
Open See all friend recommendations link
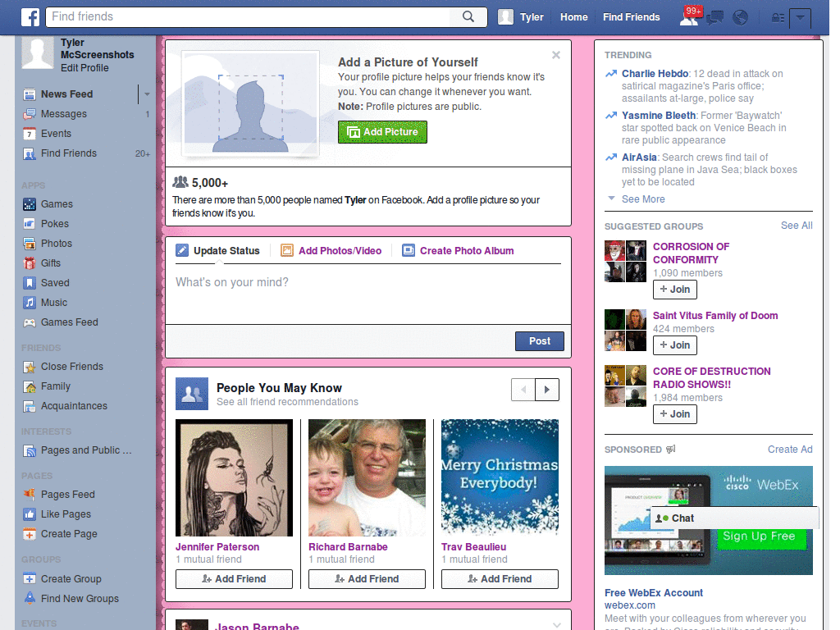287,402
